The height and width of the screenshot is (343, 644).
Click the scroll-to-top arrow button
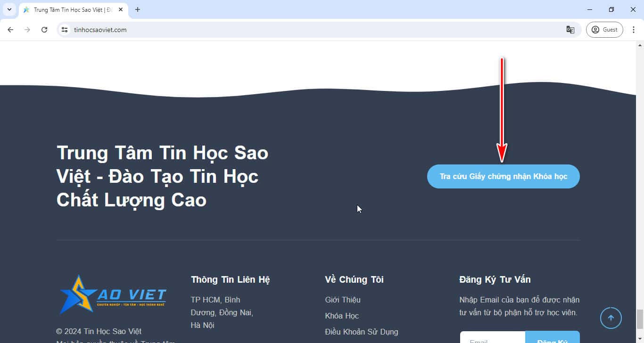(611, 318)
